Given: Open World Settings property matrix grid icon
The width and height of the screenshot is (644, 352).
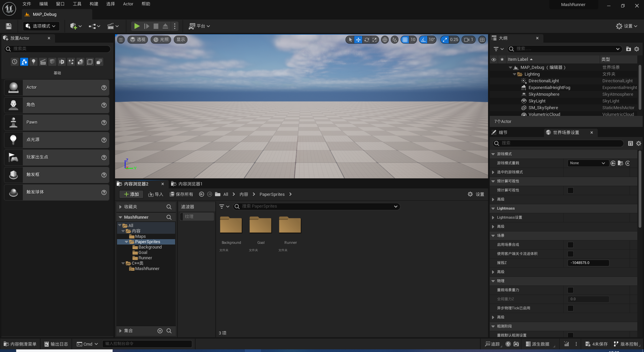Looking at the screenshot, I should pos(631,143).
